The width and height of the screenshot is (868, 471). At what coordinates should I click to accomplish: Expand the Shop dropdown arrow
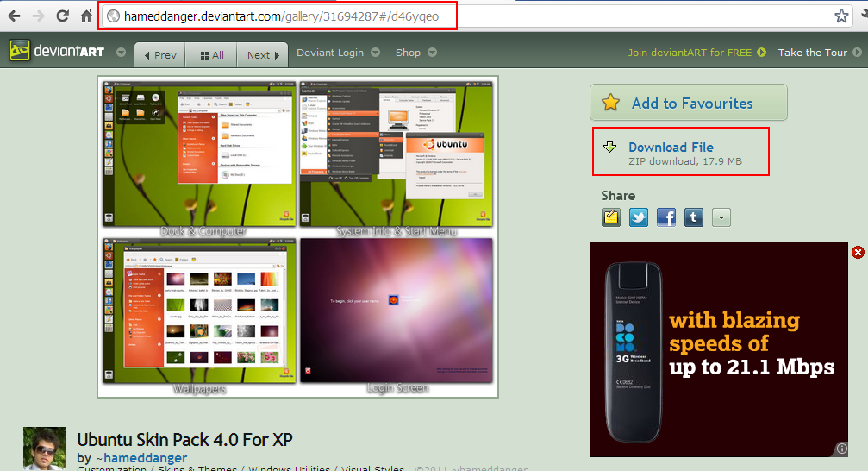pyautogui.click(x=433, y=53)
